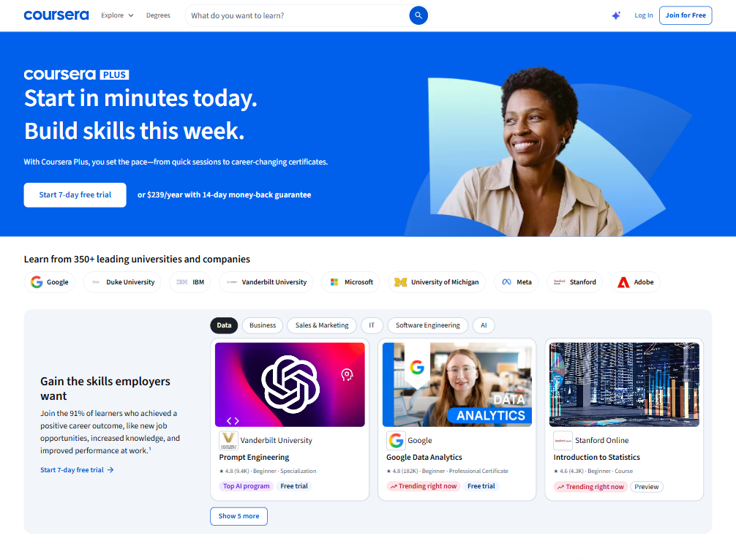Click the Google partner chip label

coord(58,282)
